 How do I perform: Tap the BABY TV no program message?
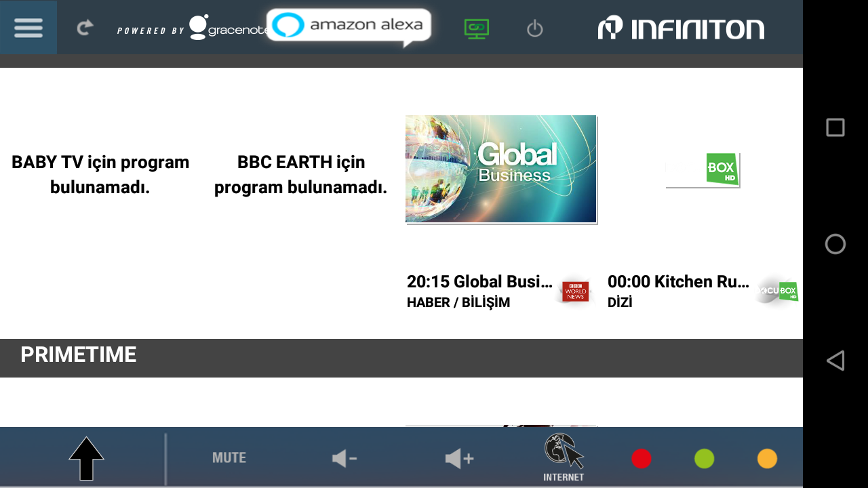click(100, 174)
